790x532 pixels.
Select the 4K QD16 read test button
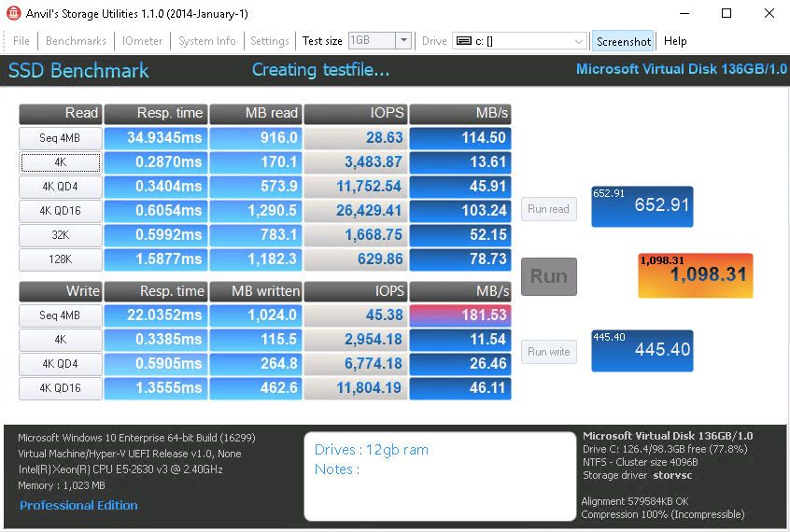pyautogui.click(x=61, y=211)
